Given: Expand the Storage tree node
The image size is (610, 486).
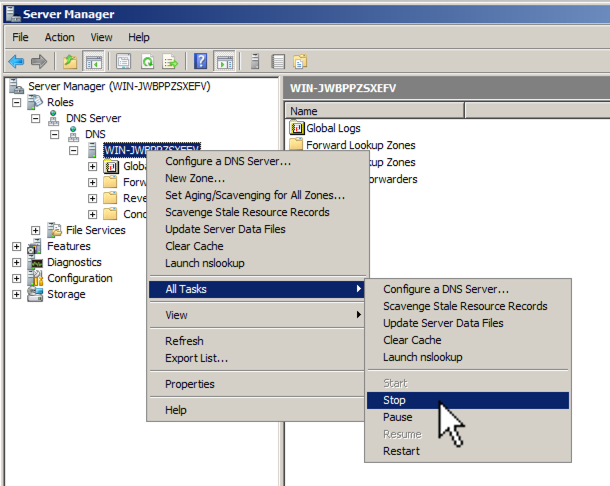Looking at the screenshot, I should tap(16, 295).
